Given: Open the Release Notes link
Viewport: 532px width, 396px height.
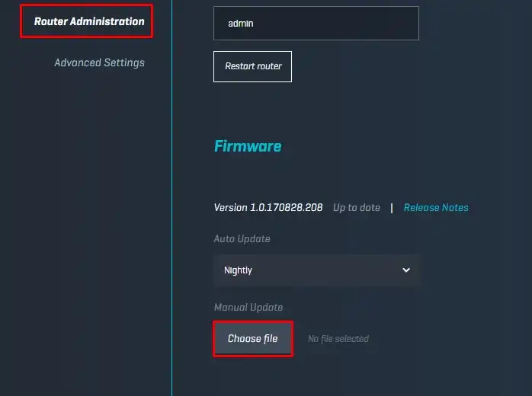Looking at the screenshot, I should 436,207.
